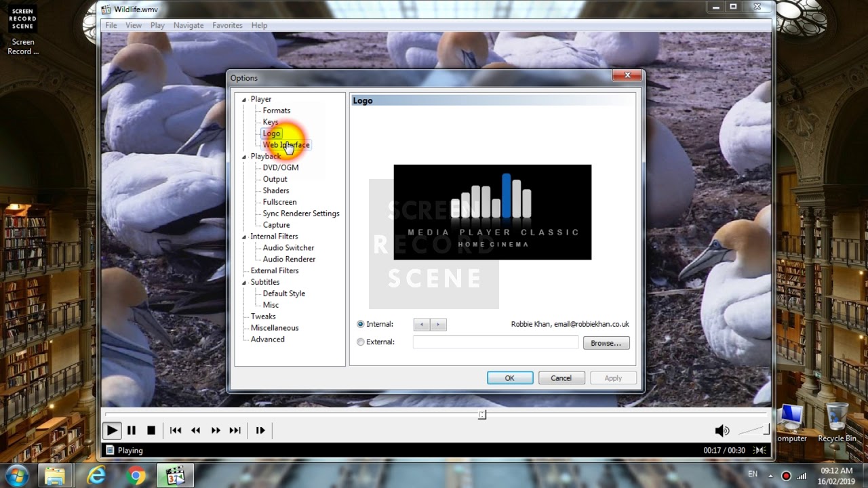
Task: Choose the Internal logo radio button
Action: click(x=361, y=325)
